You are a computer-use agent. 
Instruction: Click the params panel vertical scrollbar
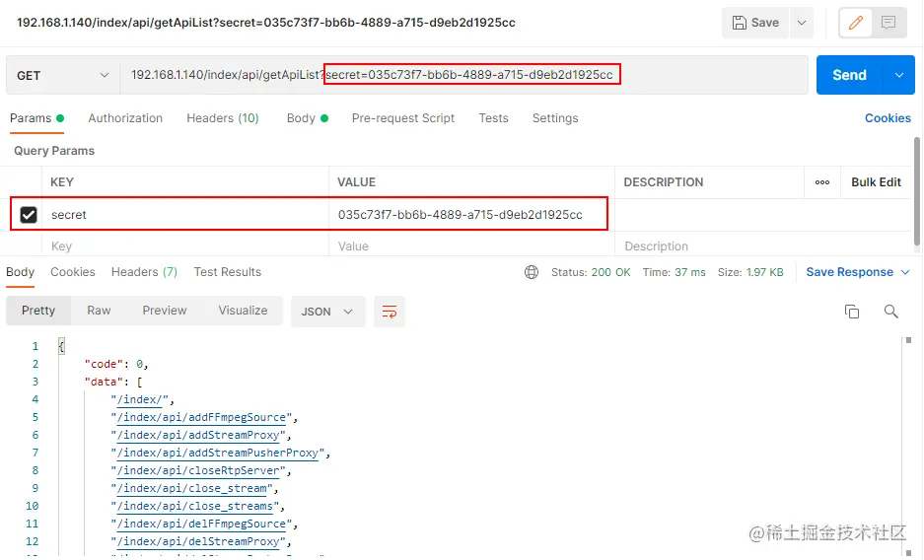point(916,192)
